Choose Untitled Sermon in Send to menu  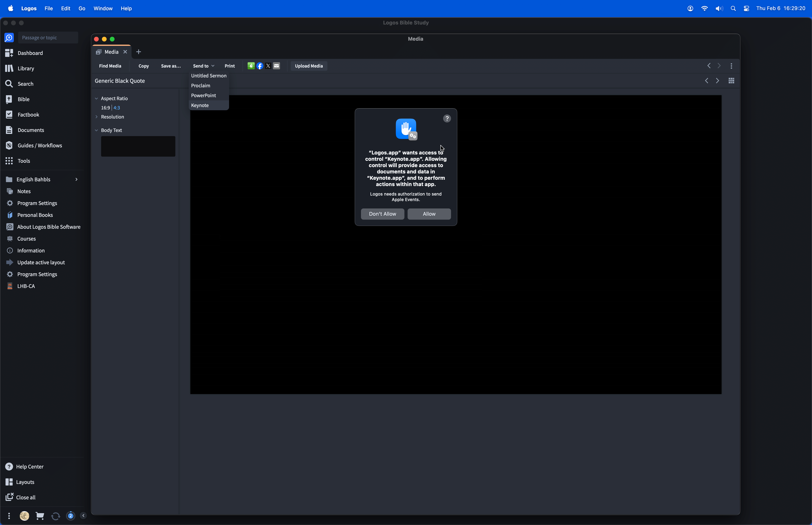tap(209, 76)
